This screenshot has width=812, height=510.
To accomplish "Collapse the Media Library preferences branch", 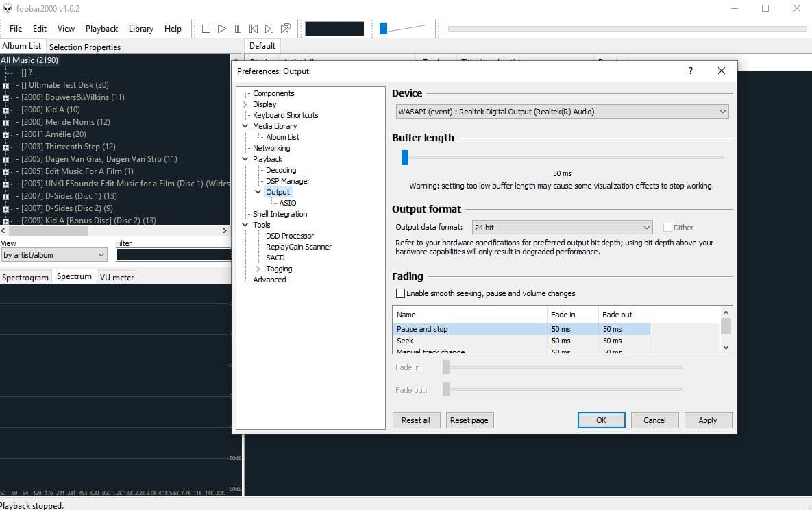I will (245, 126).
